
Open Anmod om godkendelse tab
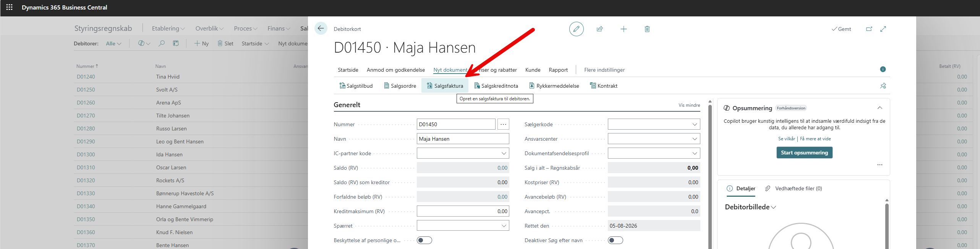[396, 70]
